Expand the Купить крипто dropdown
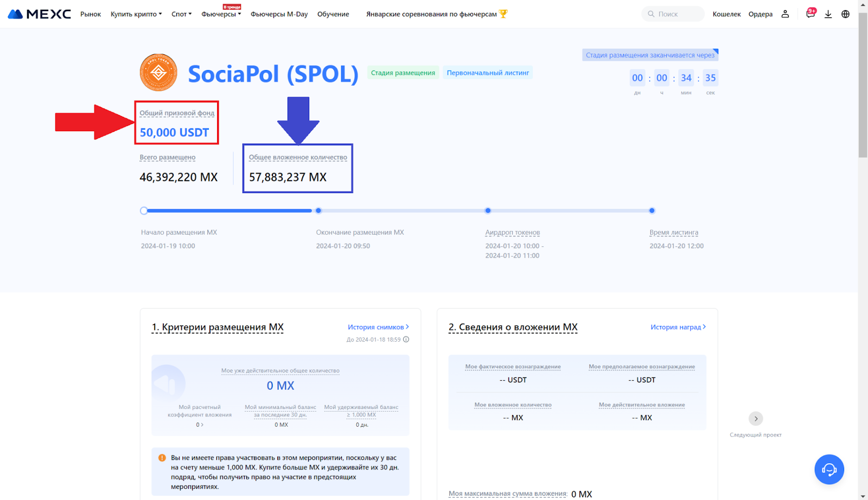This screenshot has height=500, width=868. (x=136, y=14)
